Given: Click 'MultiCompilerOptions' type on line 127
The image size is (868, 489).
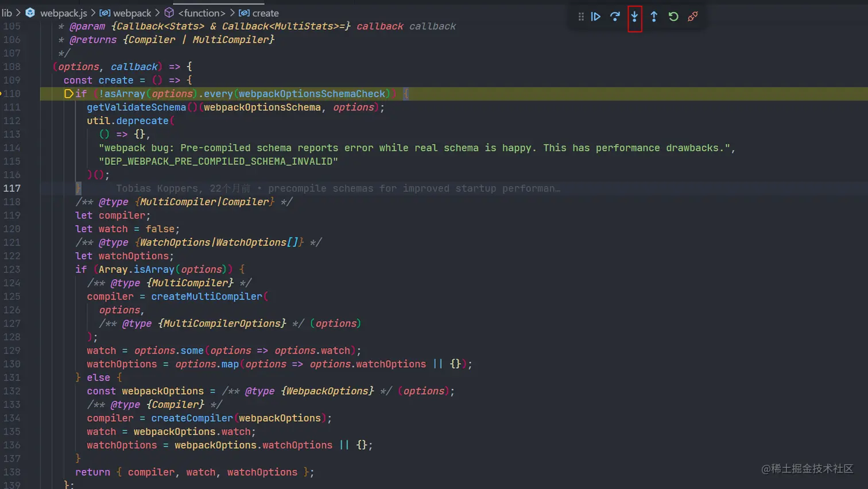Looking at the screenshot, I should tap(222, 324).
